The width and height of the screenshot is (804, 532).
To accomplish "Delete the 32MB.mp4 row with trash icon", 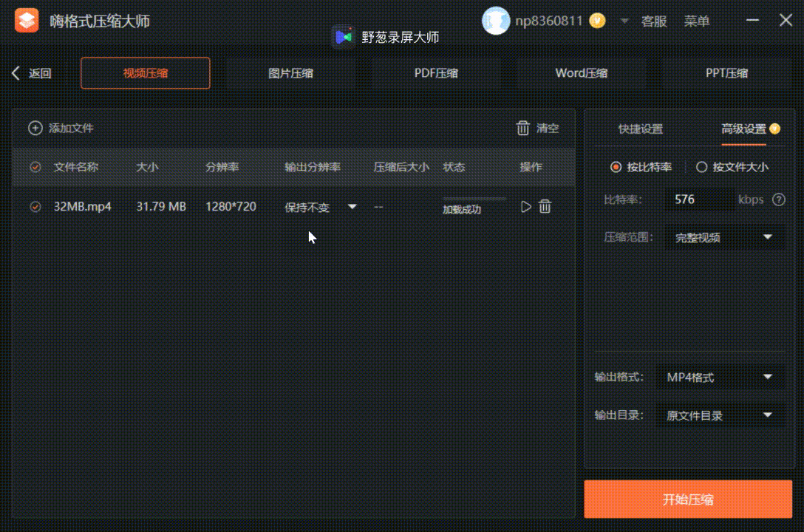I will (545, 207).
